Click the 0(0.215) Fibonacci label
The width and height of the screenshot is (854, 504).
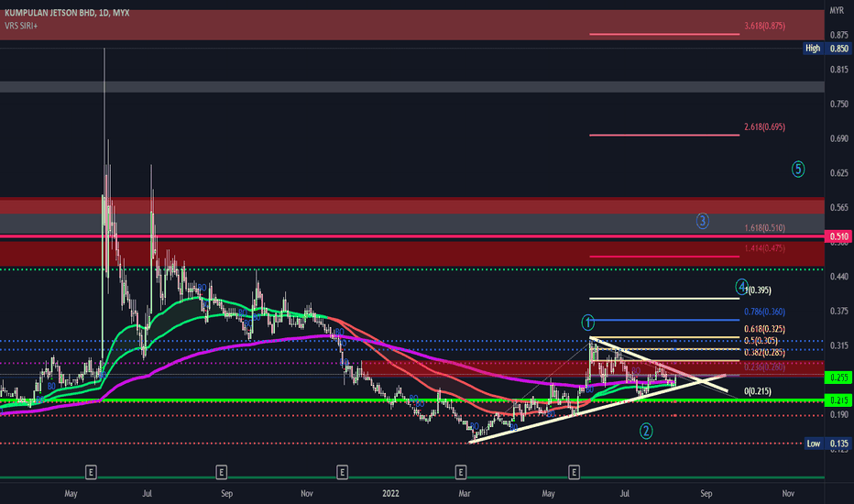[x=758, y=391]
